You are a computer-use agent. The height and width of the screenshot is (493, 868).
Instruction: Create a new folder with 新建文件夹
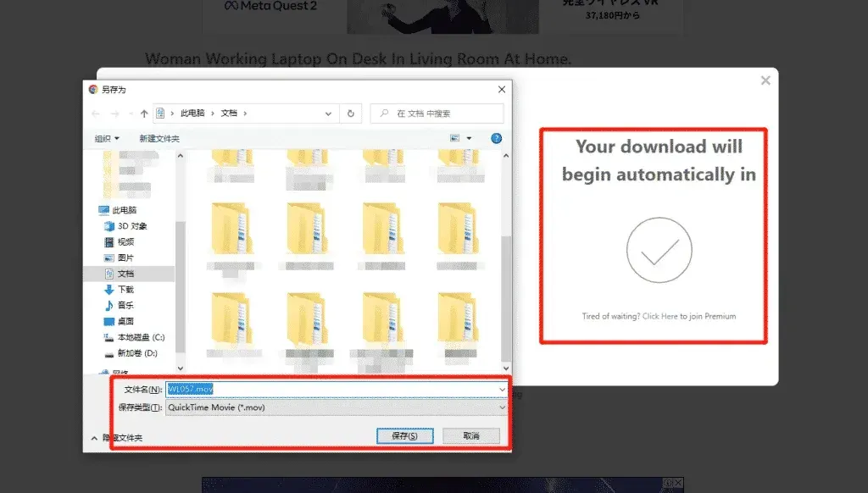(x=159, y=138)
